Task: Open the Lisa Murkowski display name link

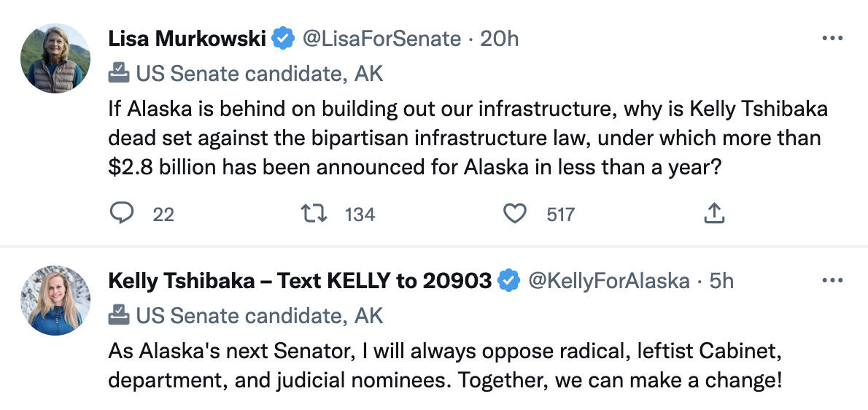Action: click(187, 39)
